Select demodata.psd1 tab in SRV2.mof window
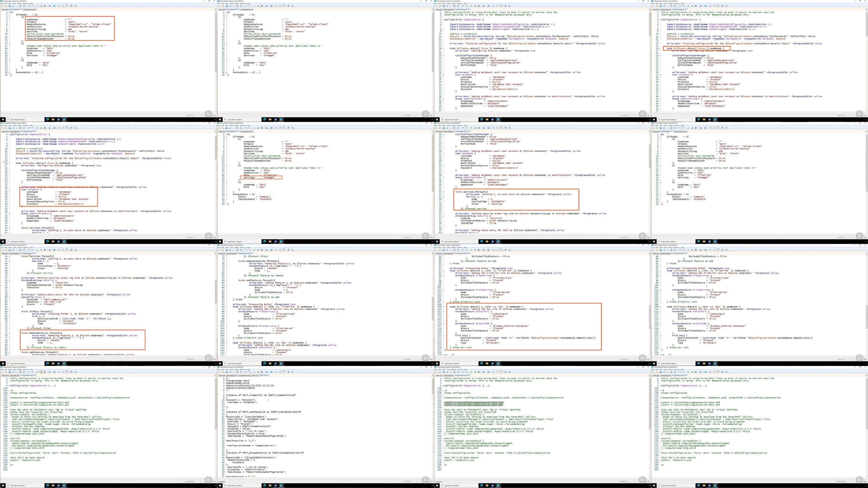 point(232,375)
